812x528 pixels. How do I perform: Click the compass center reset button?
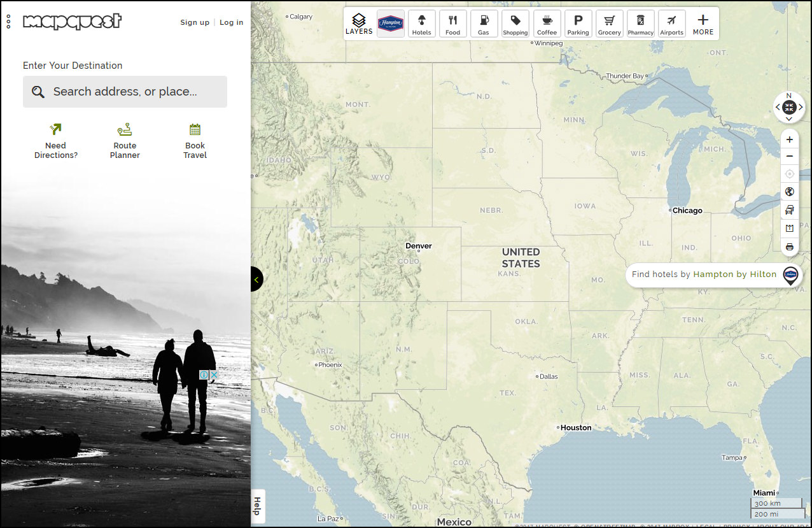pyautogui.click(x=789, y=108)
